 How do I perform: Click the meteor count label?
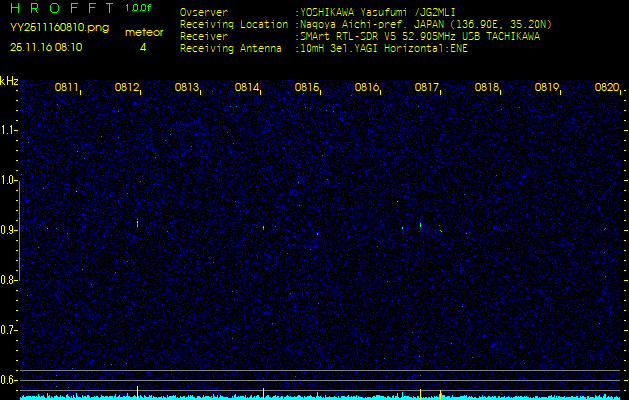[x=143, y=33]
